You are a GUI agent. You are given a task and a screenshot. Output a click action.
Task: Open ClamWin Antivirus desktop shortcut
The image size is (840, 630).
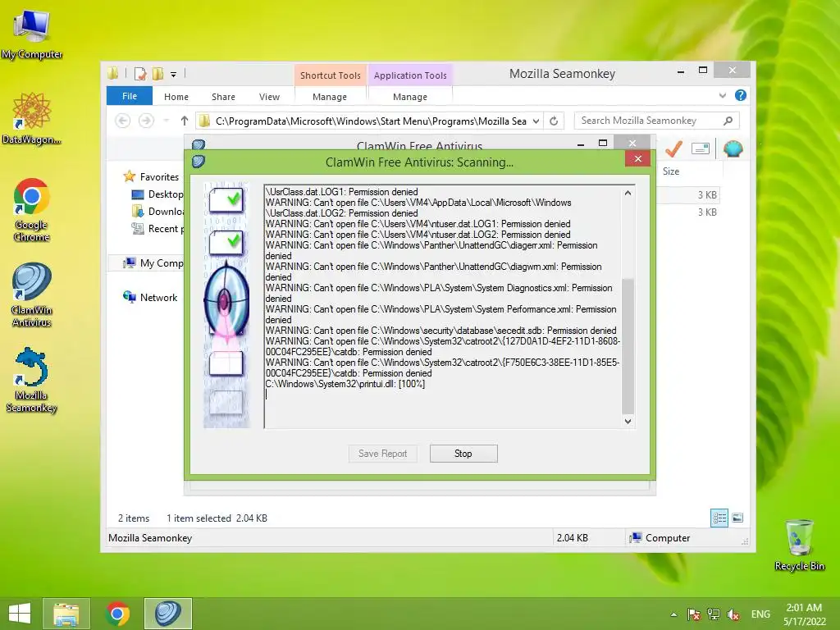[32, 294]
